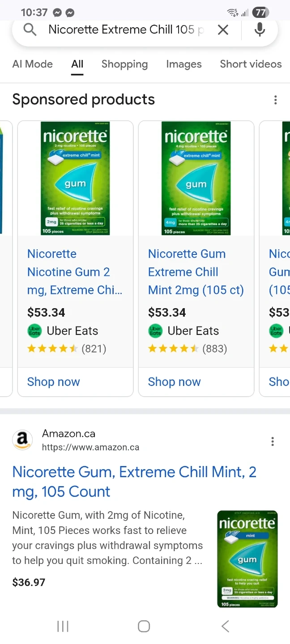Image resolution: width=290 pixels, height=644 pixels.
Task: Open Sponsored products three-dot menu
Action: click(275, 100)
